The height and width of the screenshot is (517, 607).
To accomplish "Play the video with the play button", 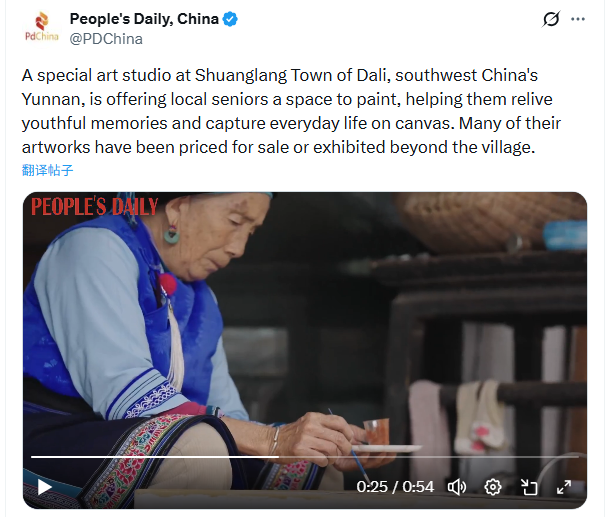I will pyautogui.click(x=45, y=487).
